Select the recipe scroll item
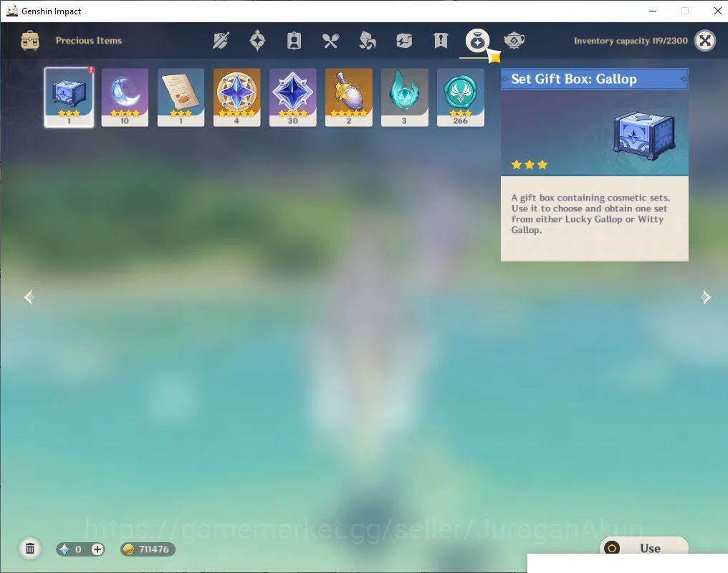 tap(181, 97)
